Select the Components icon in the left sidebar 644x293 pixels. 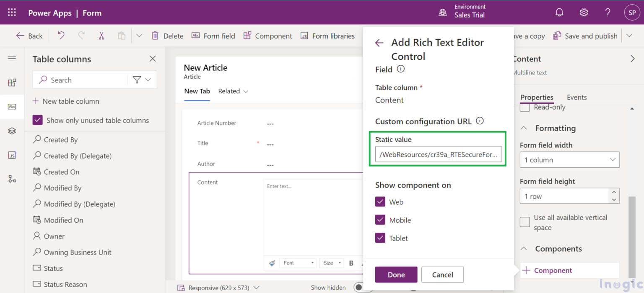coord(12,82)
